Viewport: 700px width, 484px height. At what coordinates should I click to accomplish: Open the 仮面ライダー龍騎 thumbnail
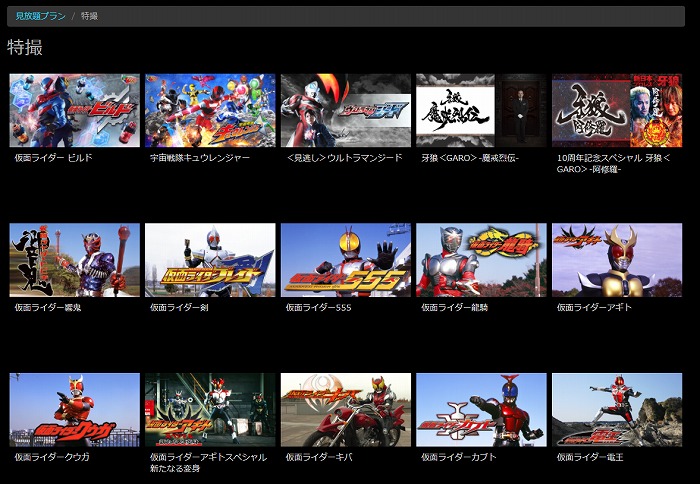pos(481,260)
